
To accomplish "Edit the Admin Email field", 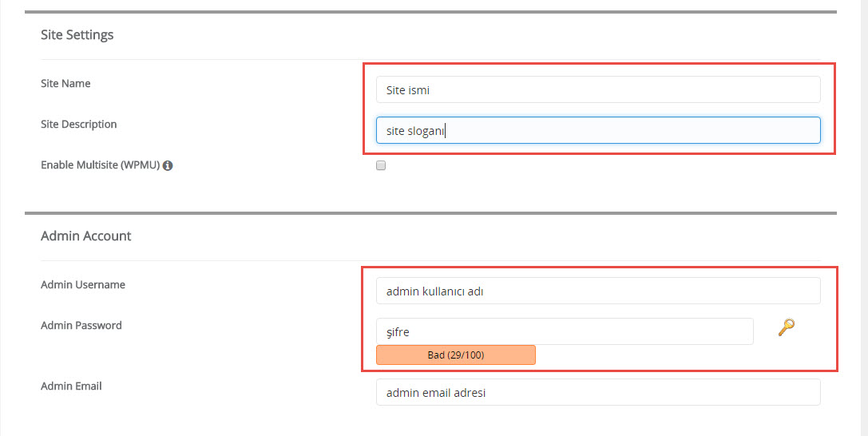I will point(598,392).
